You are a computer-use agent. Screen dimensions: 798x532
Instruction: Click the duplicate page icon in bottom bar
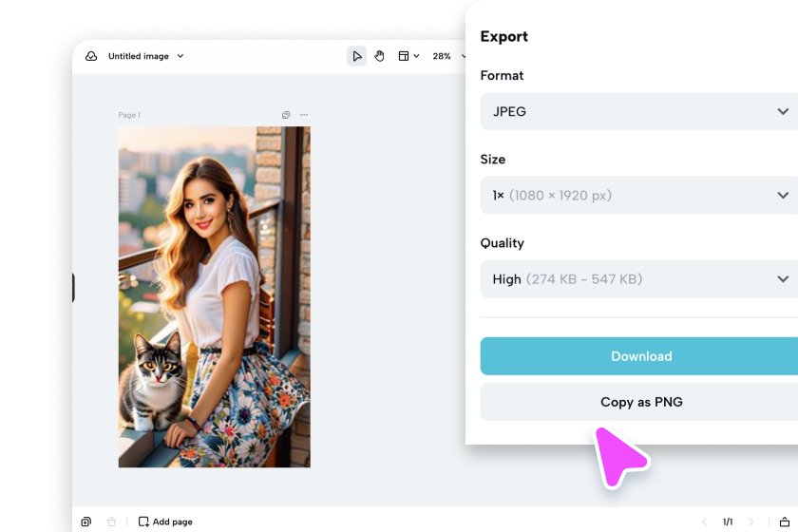pyautogui.click(x=86, y=522)
